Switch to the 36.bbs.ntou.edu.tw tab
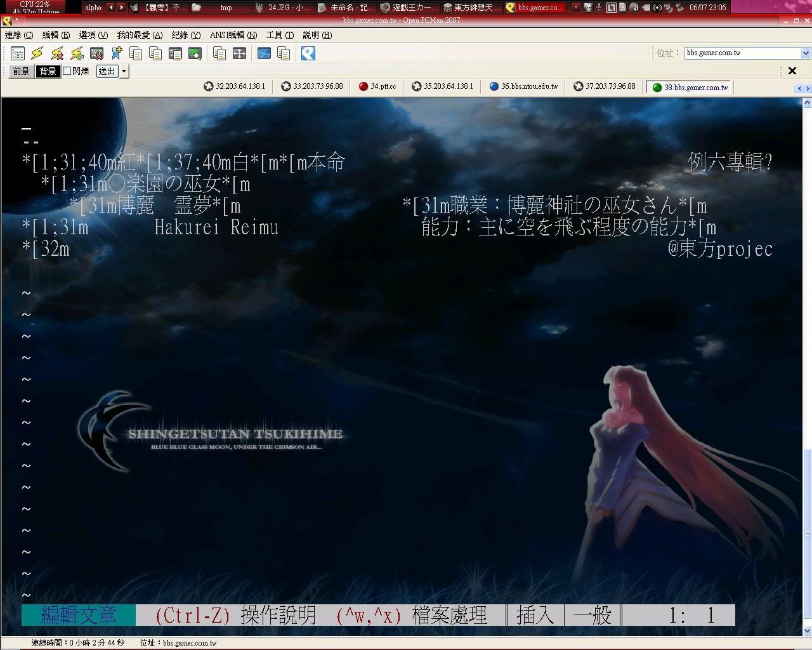812x650 pixels. point(523,86)
